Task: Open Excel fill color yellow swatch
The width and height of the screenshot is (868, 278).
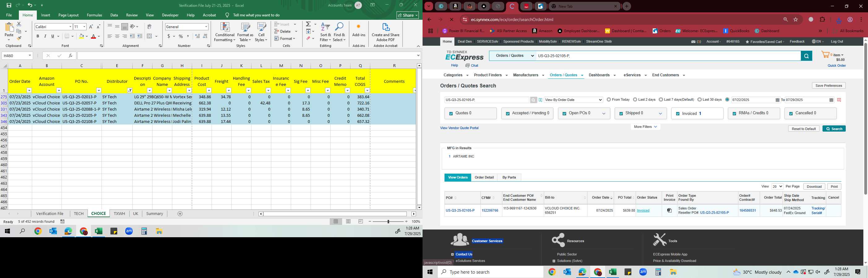Action: [81, 36]
